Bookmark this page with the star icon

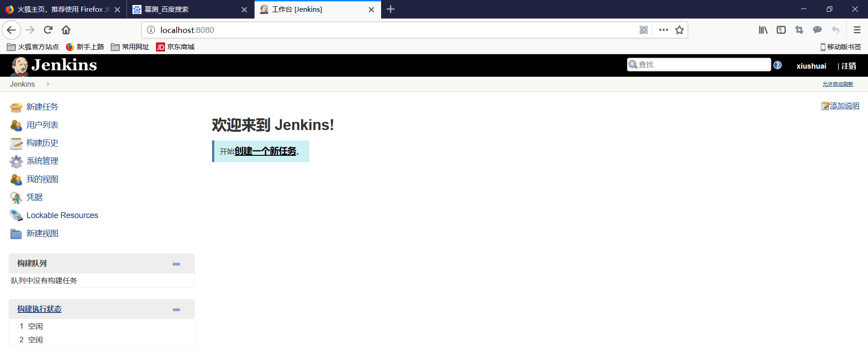pos(679,30)
